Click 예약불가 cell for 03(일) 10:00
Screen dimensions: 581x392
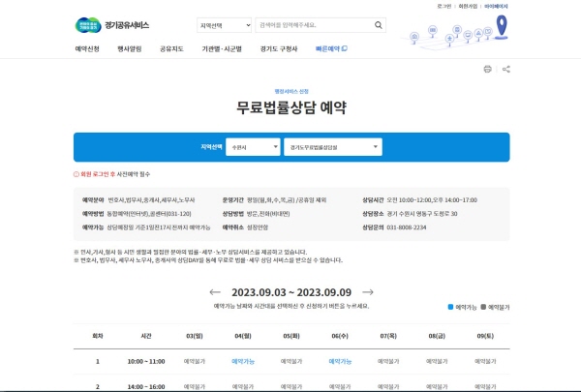click(195, 361)
